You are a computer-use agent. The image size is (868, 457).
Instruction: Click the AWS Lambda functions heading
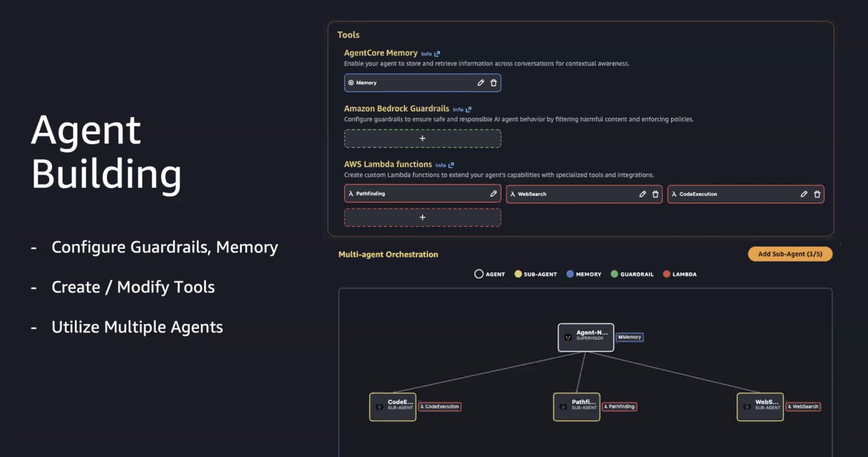tap(388, 164)
